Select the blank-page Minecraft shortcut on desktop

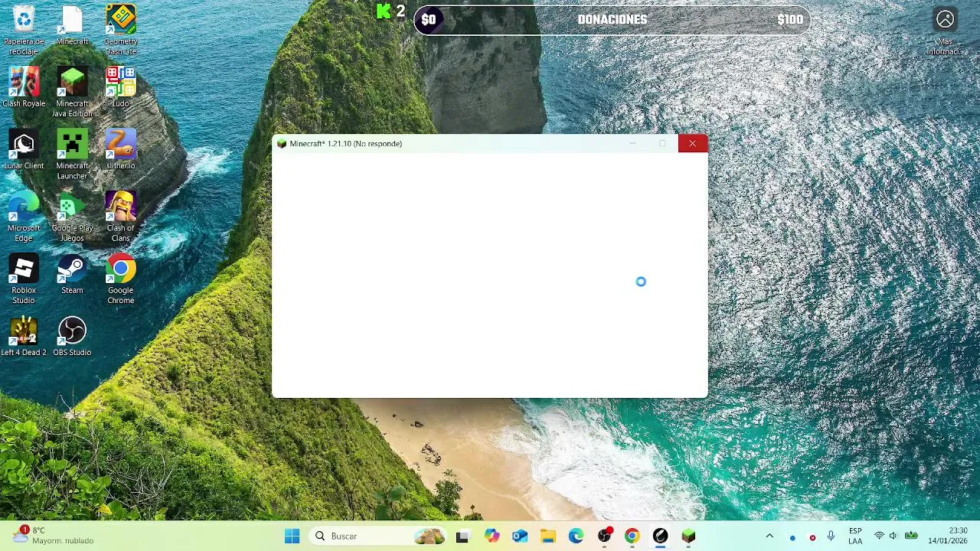(x=72, y=26)
